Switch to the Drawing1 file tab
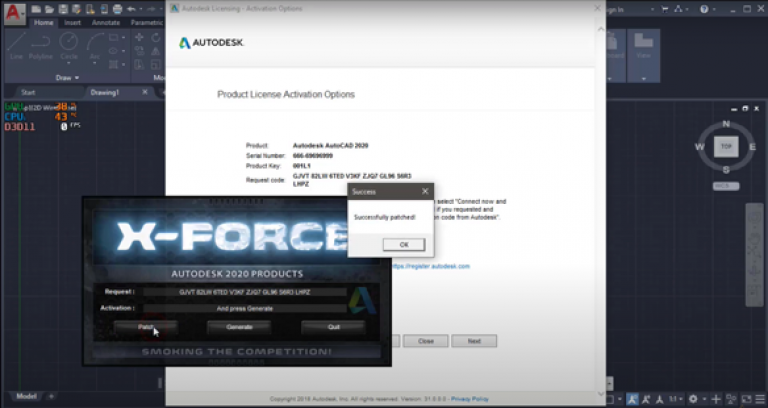This screenshot has height=408, width=768. 105,92
